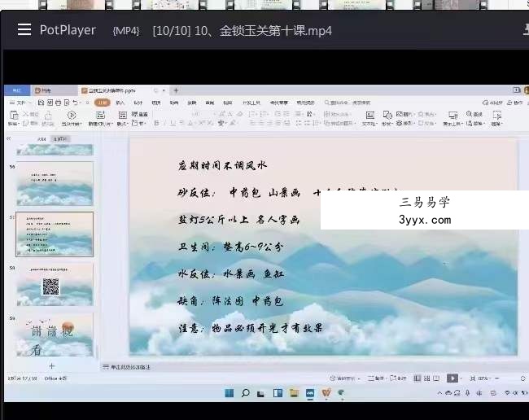The height and width of the screenshot is (420, 529).
Task: Select the last slide thumbnail 謝謝观看
Action: coord(55,335)
